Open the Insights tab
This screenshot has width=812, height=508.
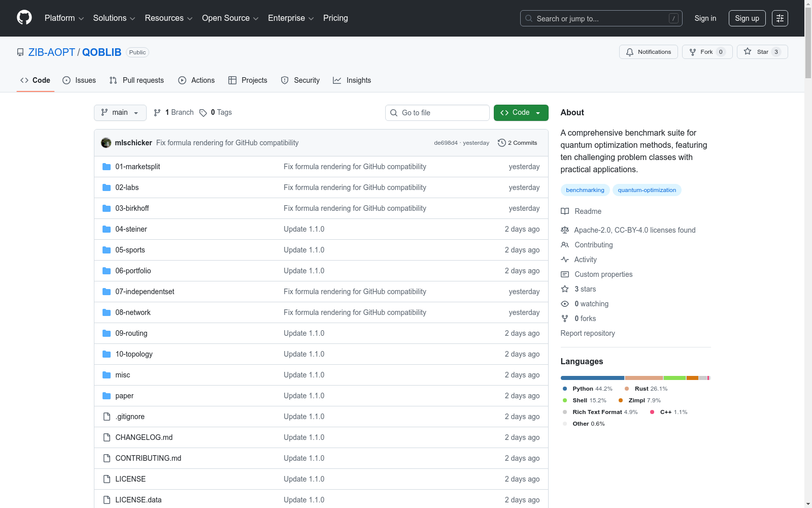point(352,80)
